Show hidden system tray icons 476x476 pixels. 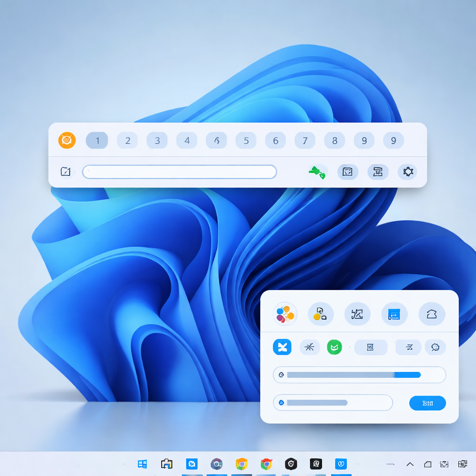410,464
